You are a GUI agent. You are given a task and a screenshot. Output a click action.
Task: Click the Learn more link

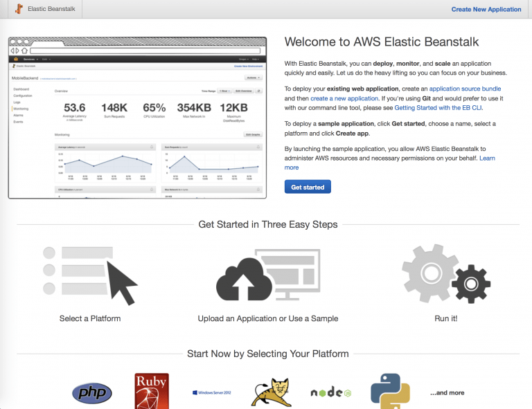pos(292,167)
